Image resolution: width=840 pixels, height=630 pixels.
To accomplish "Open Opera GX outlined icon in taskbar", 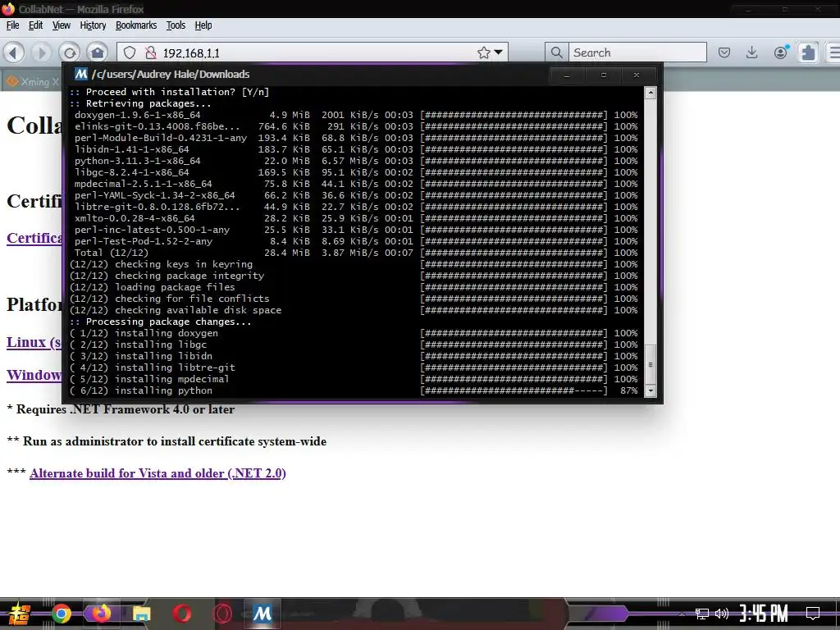I will (x=222, y=614).
